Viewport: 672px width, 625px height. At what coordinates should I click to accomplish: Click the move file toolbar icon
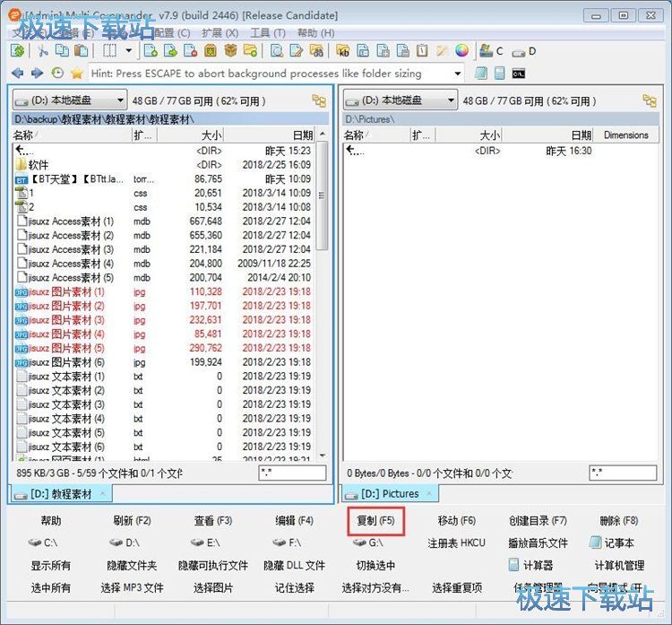click(x=170, y=51)
